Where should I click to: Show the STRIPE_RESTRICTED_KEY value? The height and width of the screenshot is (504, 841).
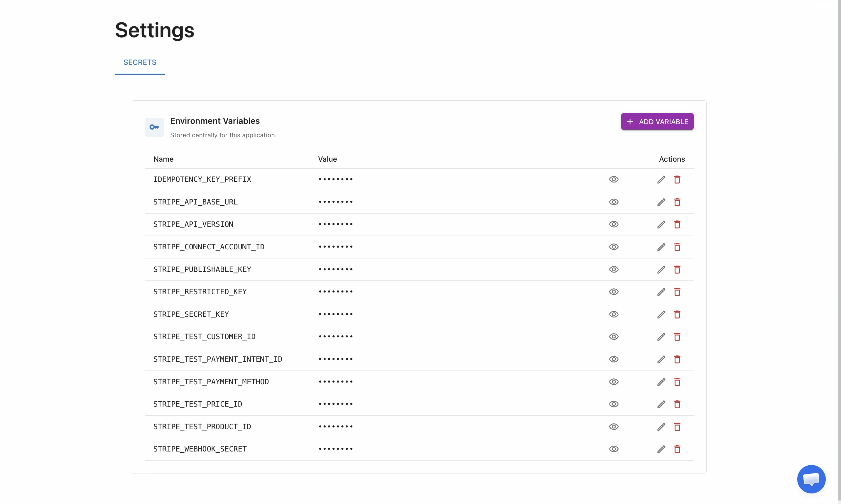(x=613, y=292)
